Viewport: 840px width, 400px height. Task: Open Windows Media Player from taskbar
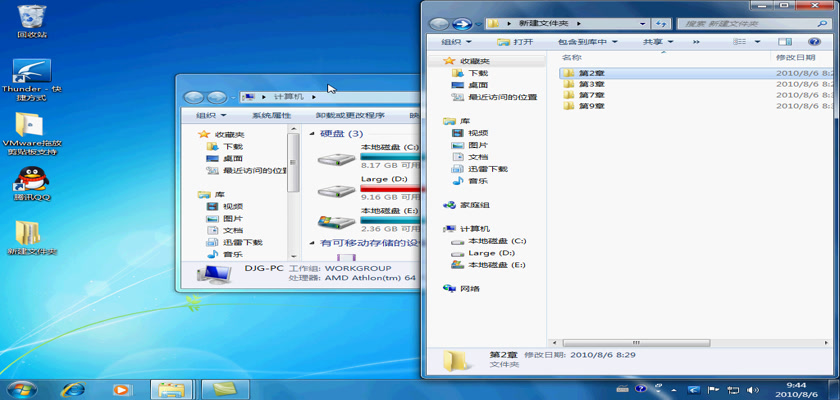pos(121,388)
